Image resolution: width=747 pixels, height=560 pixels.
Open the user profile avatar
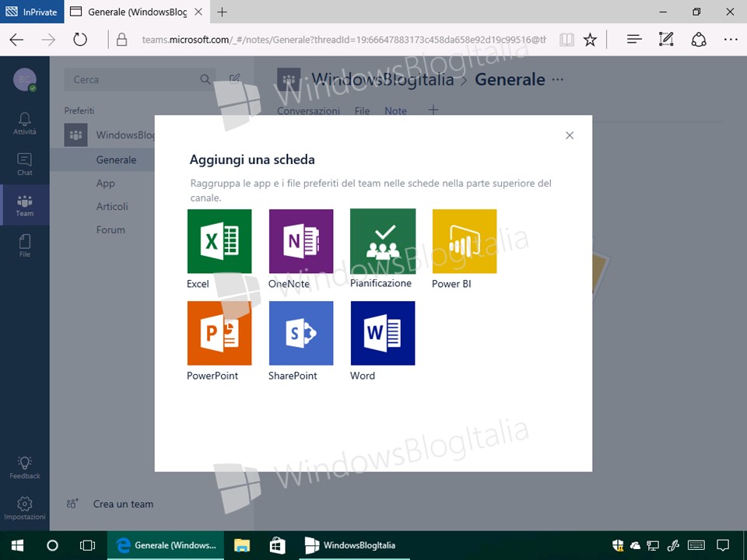coord(25,79)
